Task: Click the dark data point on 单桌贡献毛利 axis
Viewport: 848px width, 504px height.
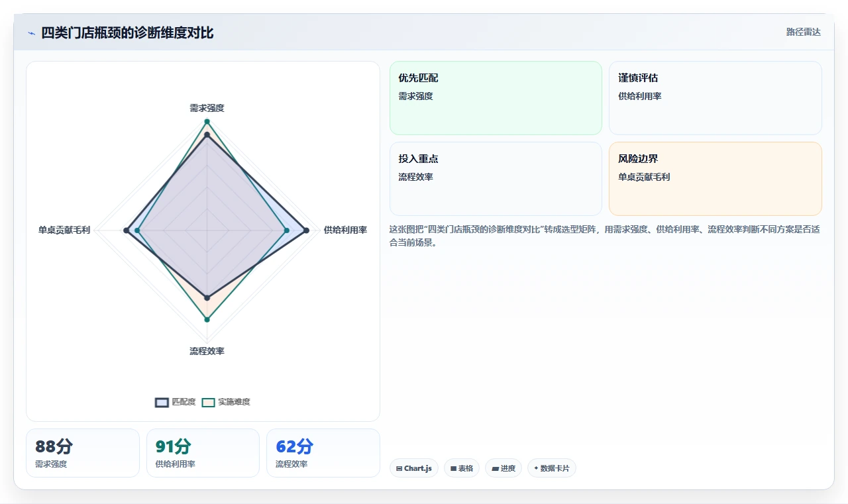Action: point(126,230)
